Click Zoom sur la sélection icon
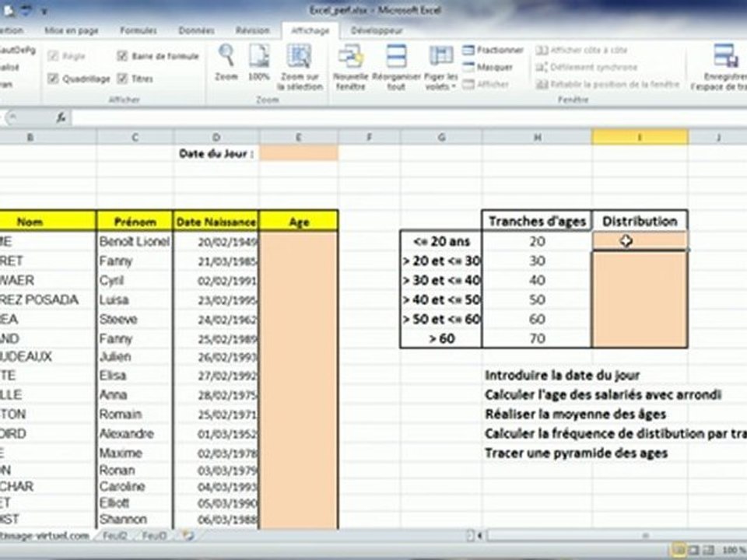Image resolution: width=747 pixels, height=560 pixels. 299,56
